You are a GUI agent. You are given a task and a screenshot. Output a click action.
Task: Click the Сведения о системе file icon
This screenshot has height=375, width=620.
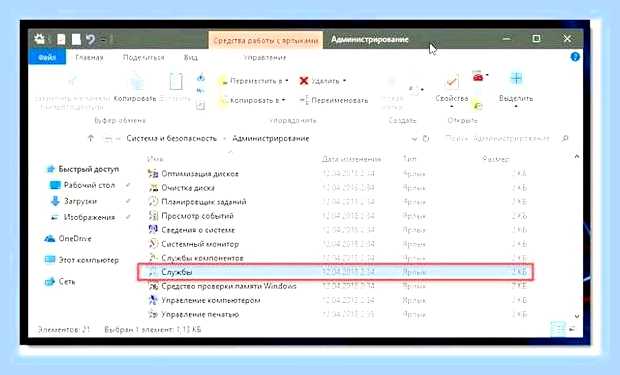pyautogui.click(x=153, y=230)
